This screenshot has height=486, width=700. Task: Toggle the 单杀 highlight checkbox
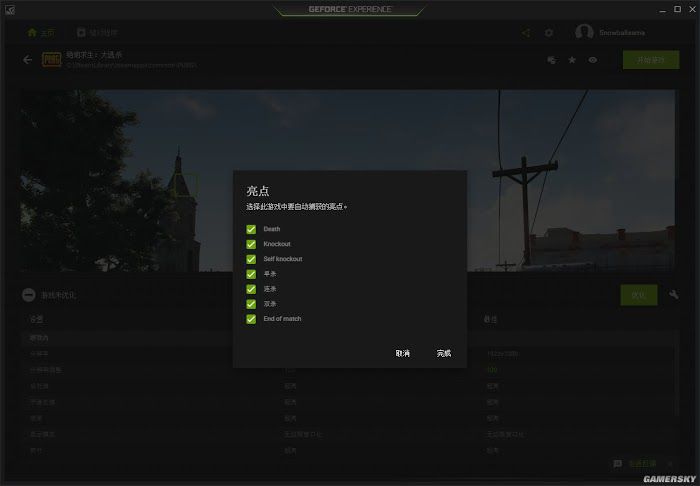251,274
